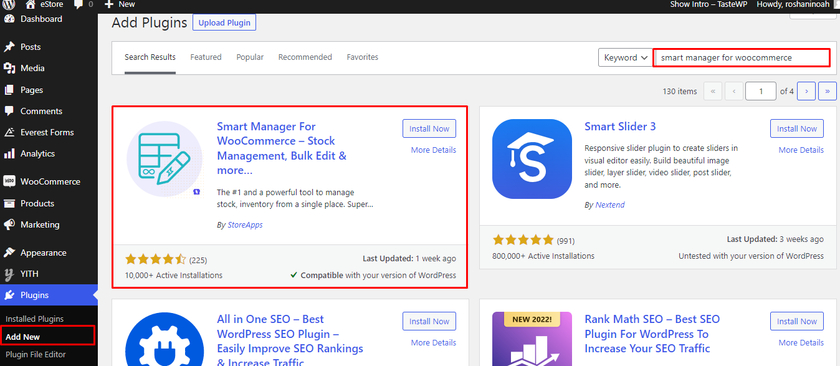Go to next page of results
This screenshot has height=366, width=840.
pyautogui.click(x=806, y=91)
